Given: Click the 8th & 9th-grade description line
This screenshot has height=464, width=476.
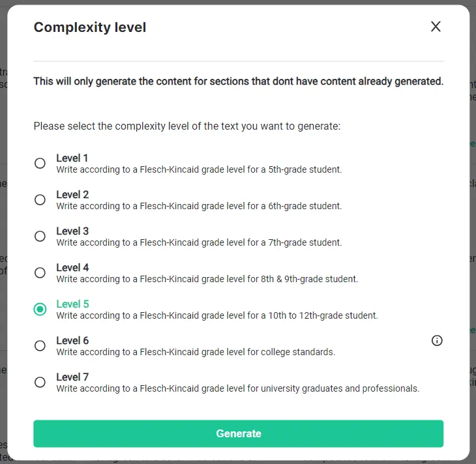Looking at the screenshot, I should tap(207, 279).
